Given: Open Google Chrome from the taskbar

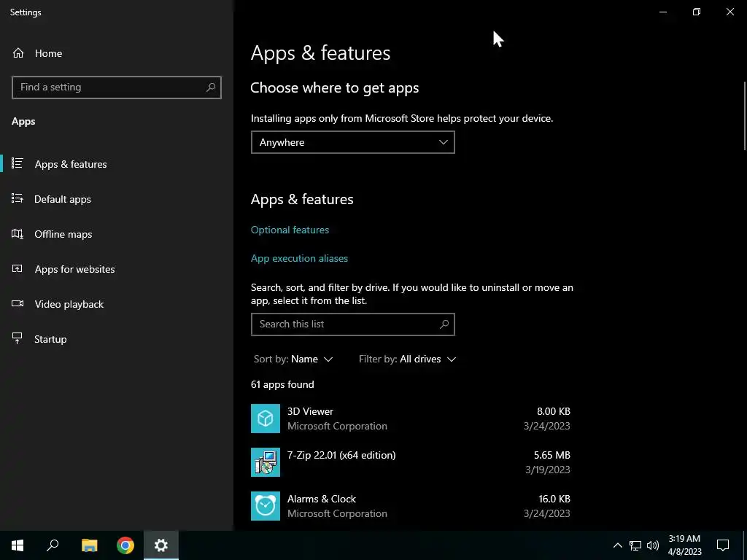Looking at the screenshot, I should click(x=125, y=545).
